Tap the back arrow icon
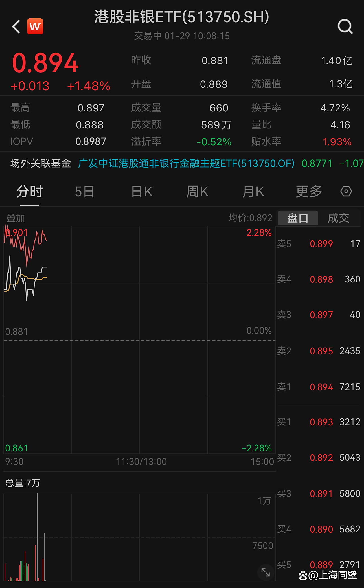Image resolution: width=364 pixels, height=588 pixels. [x=16, y=27]
